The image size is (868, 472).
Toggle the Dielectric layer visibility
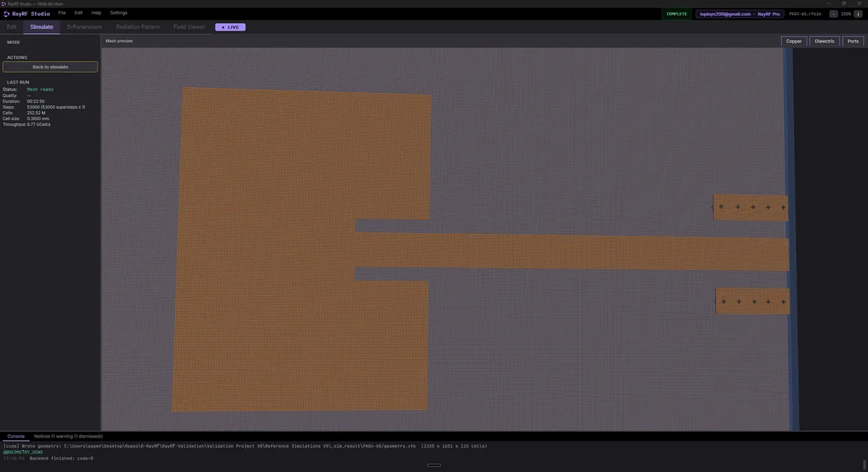pyautogui.click(x=825, y=41)
